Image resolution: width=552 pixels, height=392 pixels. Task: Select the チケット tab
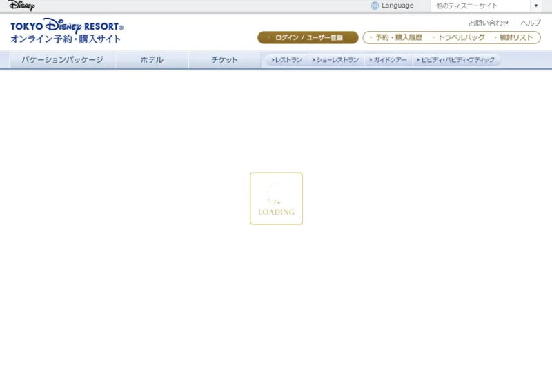[225, 60]
